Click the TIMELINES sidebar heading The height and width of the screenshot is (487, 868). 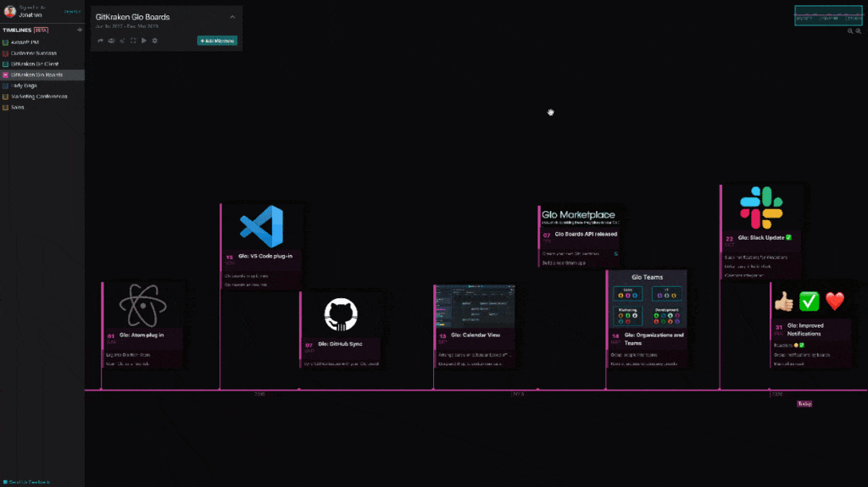[x=17, y=30]
